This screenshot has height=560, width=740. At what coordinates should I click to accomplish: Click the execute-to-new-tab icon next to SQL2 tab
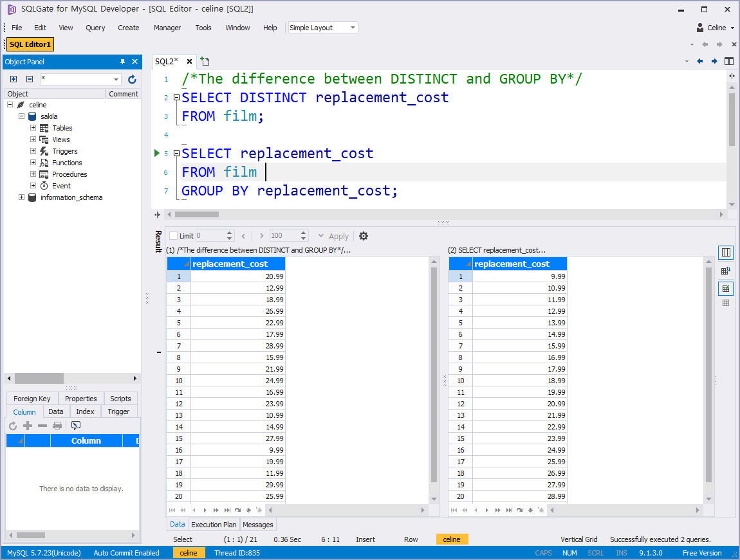(x=204, y=60)
